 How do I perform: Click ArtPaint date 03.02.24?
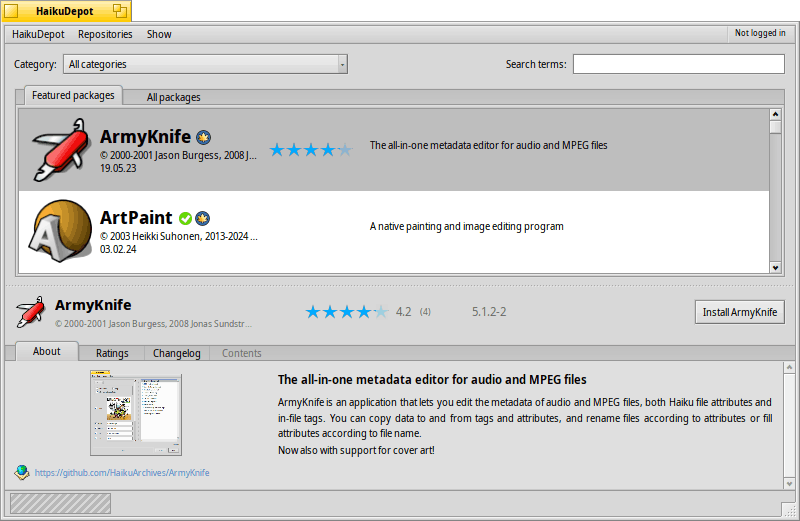pos(118,250)
